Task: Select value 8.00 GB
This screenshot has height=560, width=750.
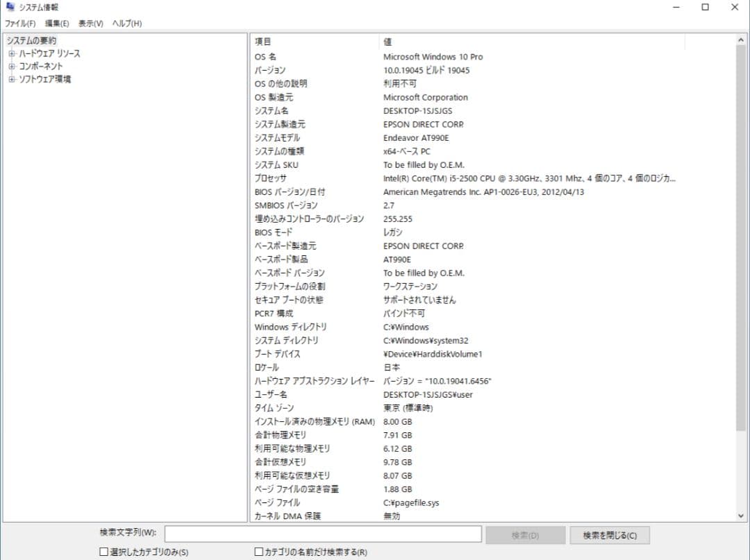Action: [397, 422]
